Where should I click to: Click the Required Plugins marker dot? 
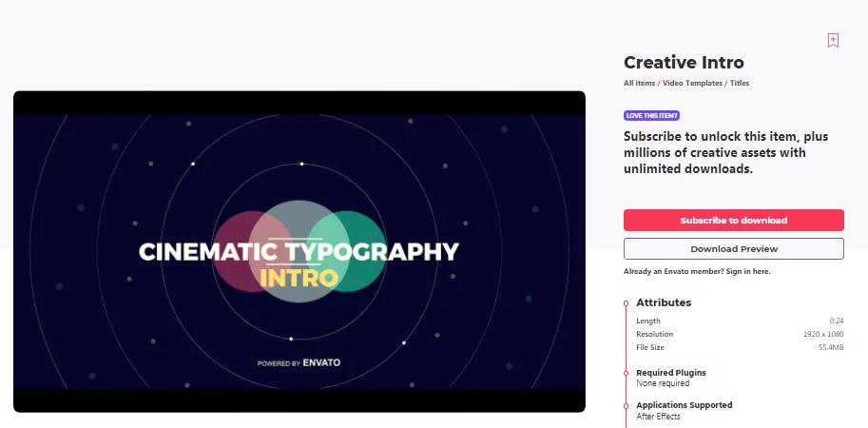626,373
